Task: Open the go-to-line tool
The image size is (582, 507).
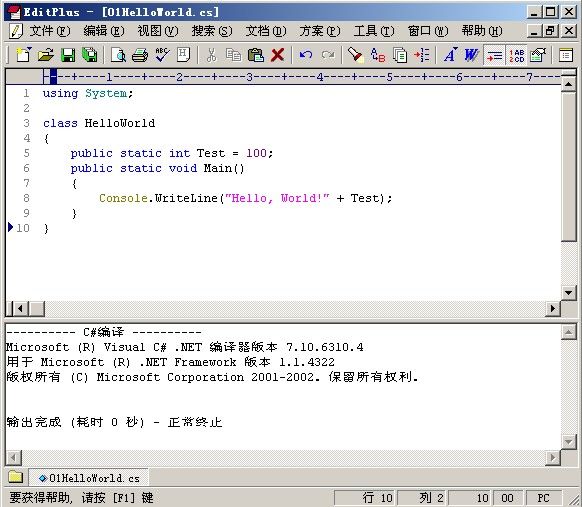Action: coord(422,55)
